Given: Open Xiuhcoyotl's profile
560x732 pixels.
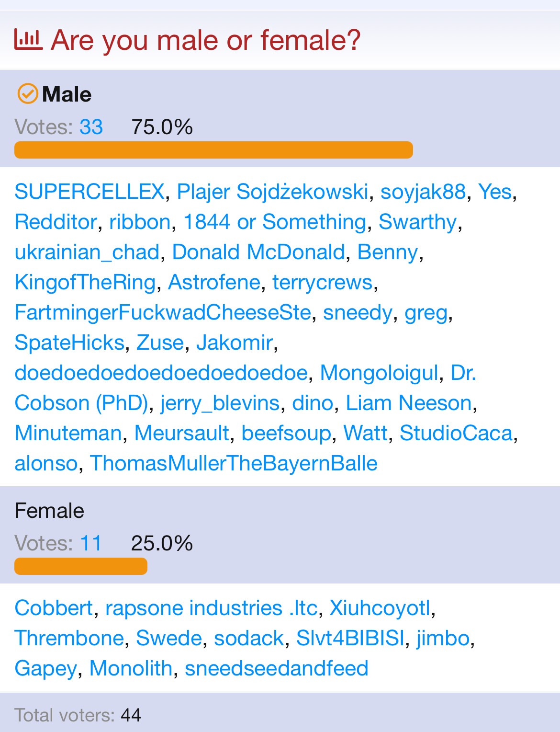Looking at the screenshot, I should tap(380, 608).
